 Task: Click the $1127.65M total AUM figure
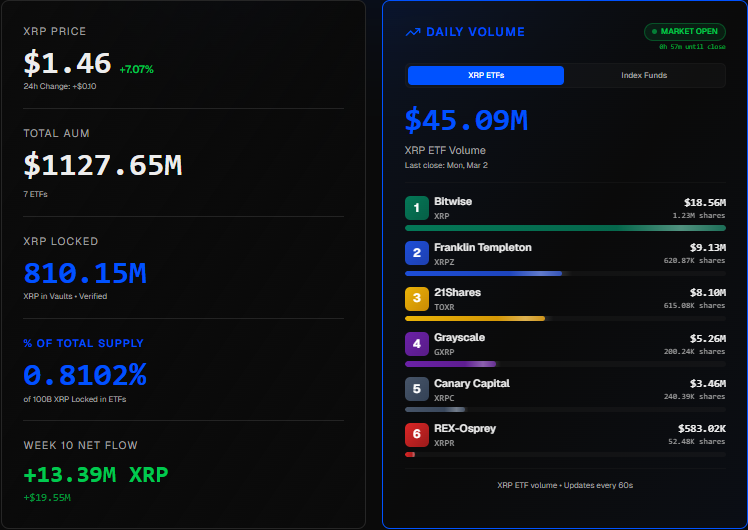pyautogui.click(x=103, y=165)
